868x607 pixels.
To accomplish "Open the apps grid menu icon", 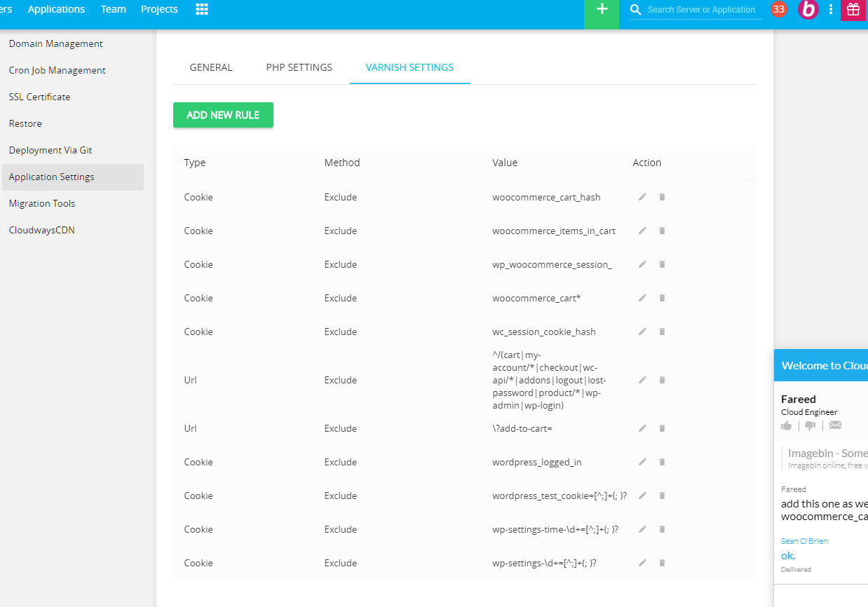I will [202, 9].
